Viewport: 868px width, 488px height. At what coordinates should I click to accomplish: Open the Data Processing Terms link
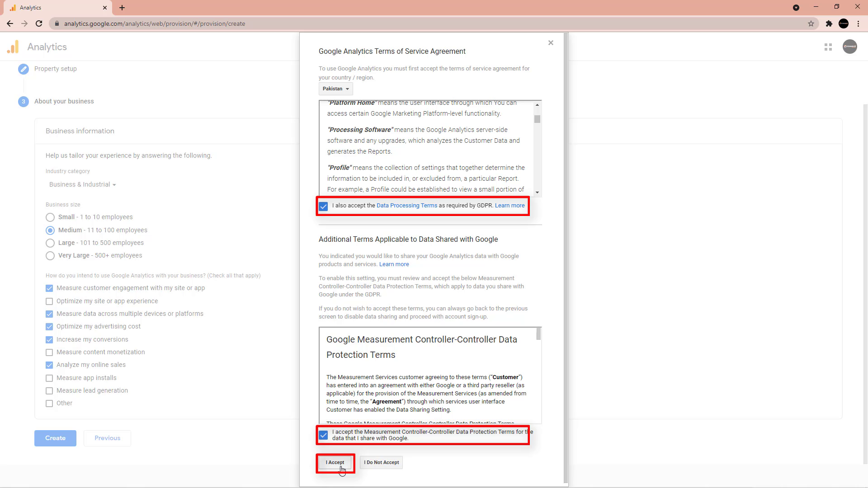(x=407, y=206)
